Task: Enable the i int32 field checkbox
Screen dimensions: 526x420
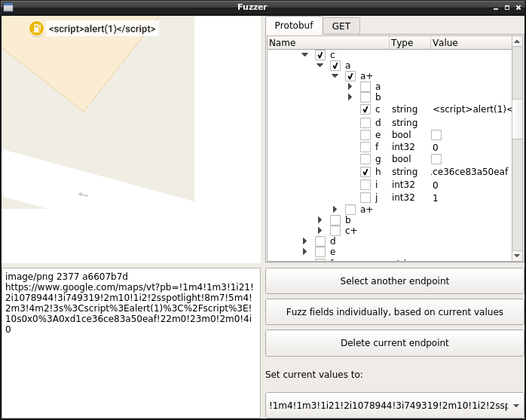Action: (365, 185)
